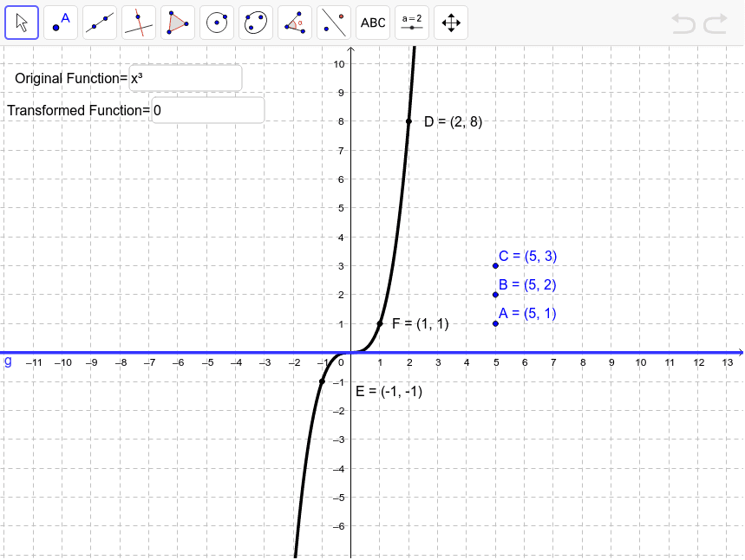Click point F on the curve

click(x=380, y=323)
